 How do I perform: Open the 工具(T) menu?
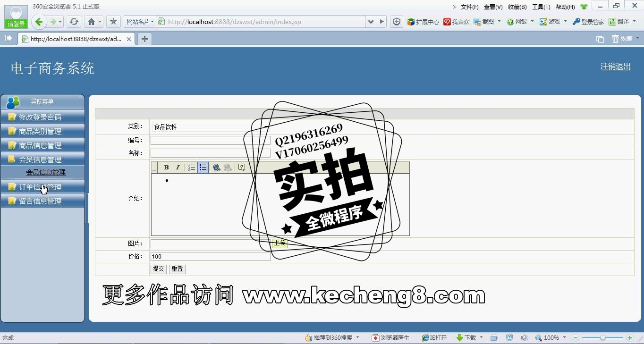[x=541, y=7]
